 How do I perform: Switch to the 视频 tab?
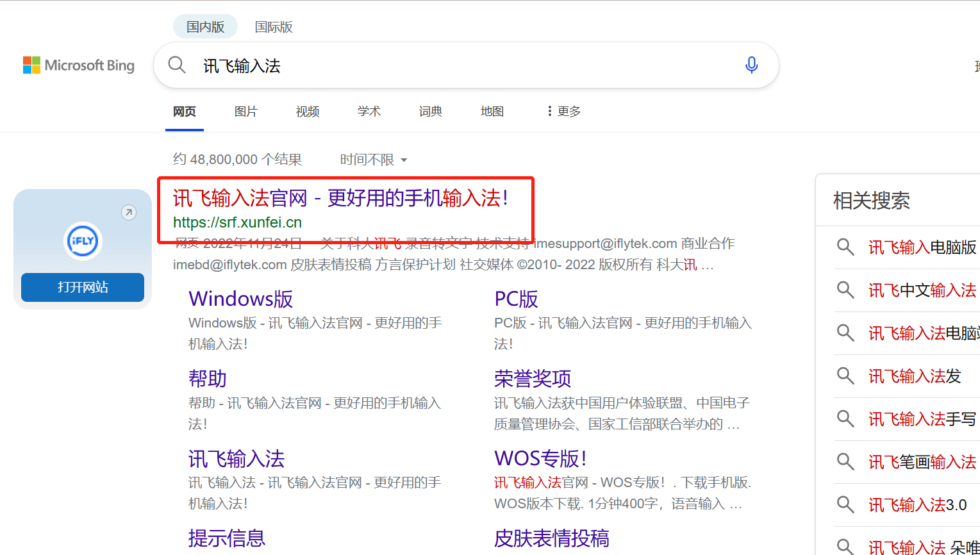[x=308, y=112]
